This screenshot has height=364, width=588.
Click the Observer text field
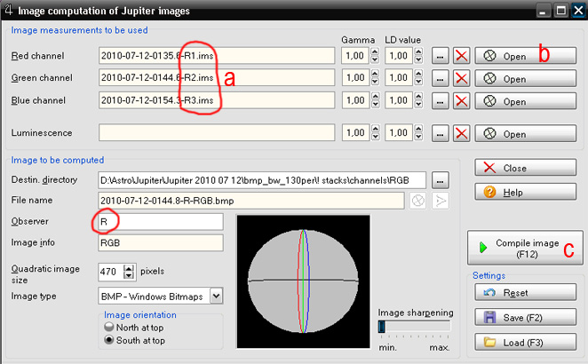tap(160, 220)
